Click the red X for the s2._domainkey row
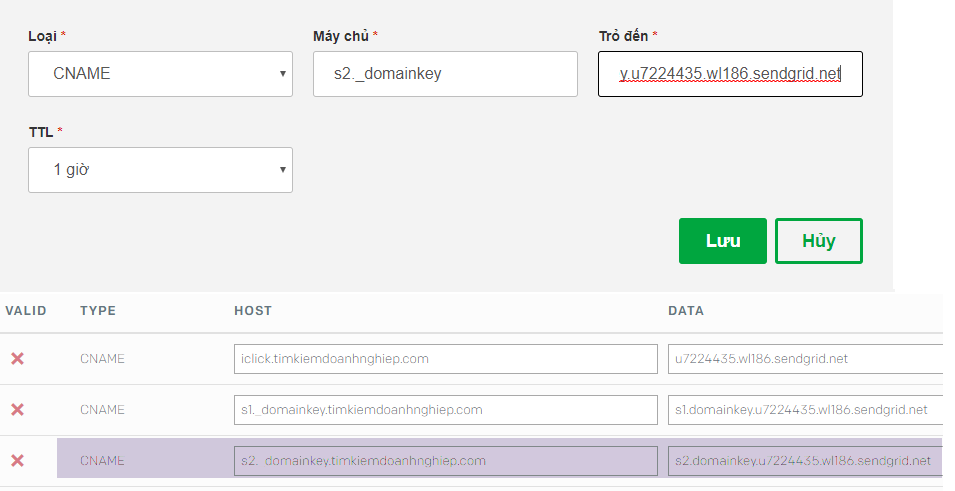Screen dimensions: 955x491 click(18, 461)
